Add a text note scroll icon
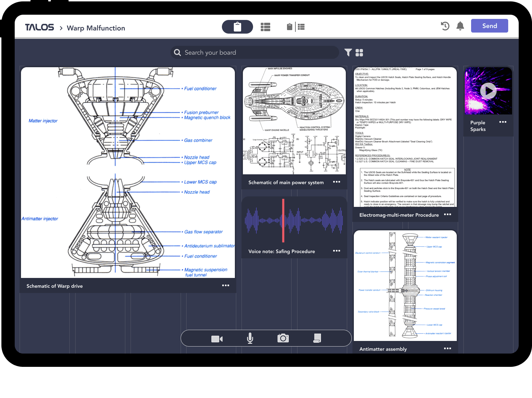The width and height of the screenshot is (532, 398). 317,338
